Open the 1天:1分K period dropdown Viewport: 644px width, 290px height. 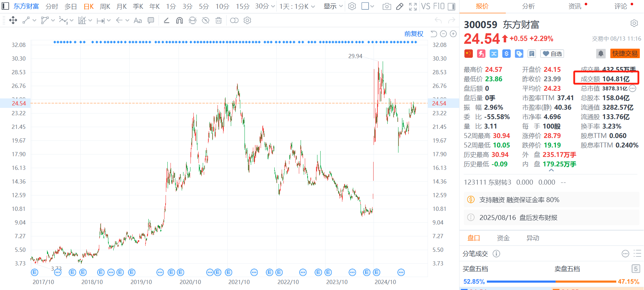click(297, 6)
